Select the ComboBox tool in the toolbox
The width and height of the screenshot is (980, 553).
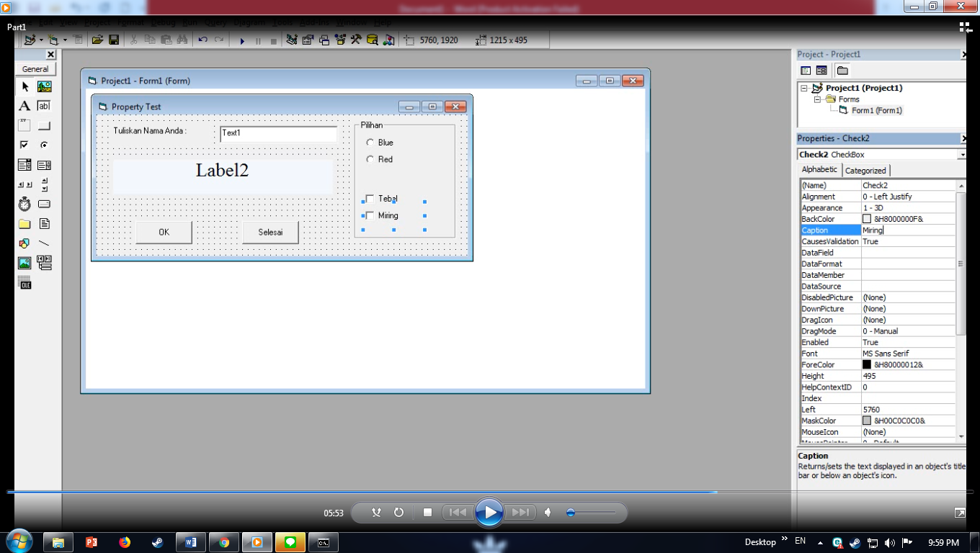coord(24,165)
